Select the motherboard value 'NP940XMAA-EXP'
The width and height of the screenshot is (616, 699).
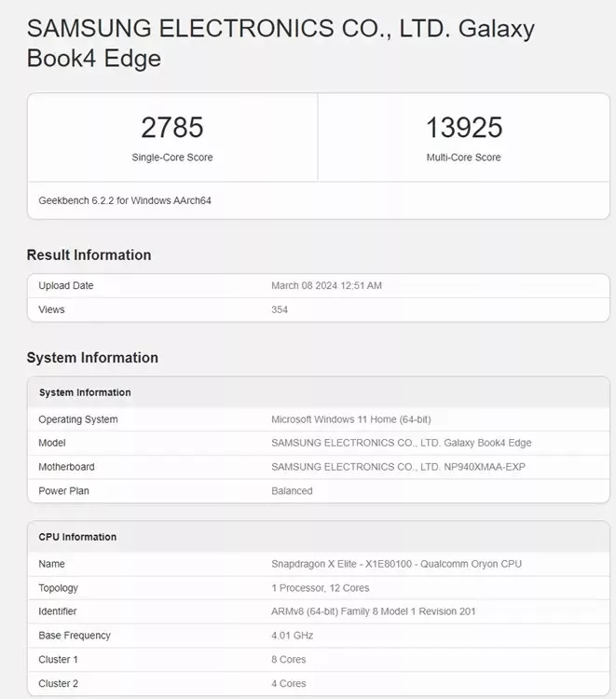point(485,467)
